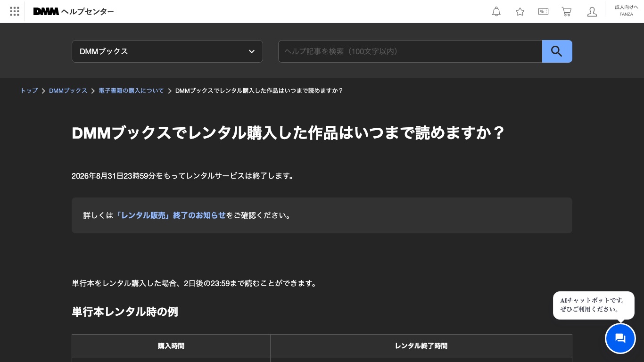Image resolution: width=644 pixels, height=362 pixels.
Task: Click the DMM Help Center logo
Action: click(x=74, y=11)
